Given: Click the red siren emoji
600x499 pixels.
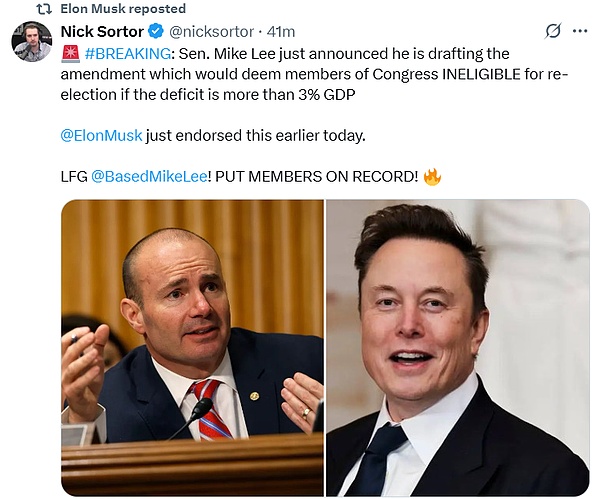Looking at the screenshot, I should click(70, 54).
